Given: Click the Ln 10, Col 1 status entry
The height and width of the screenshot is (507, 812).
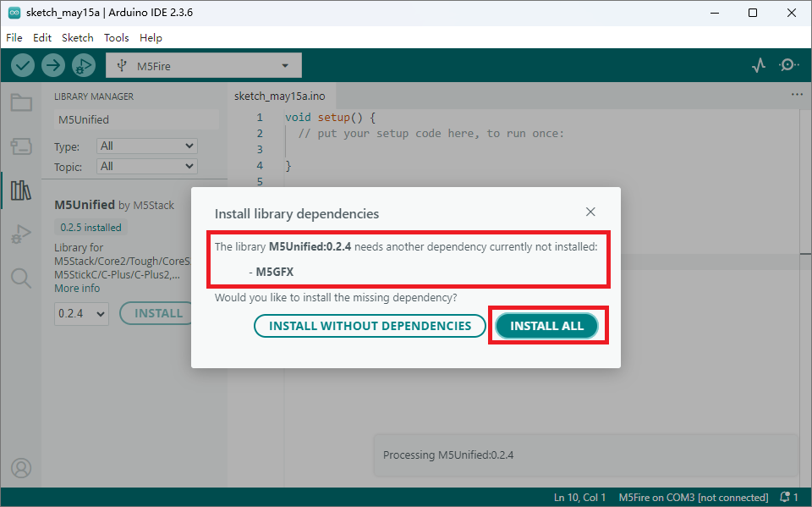Looking at the screenshot, I should [x=579, y=497].
